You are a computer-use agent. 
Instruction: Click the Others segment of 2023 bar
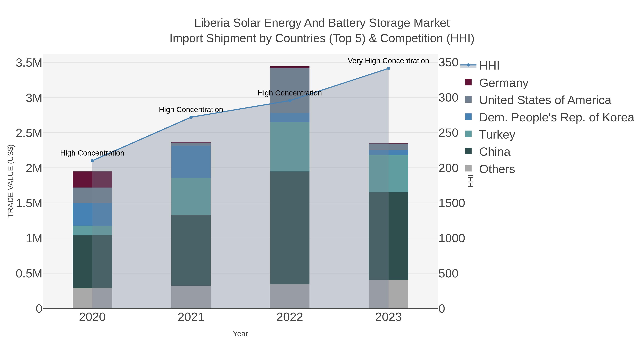[389, 294]
